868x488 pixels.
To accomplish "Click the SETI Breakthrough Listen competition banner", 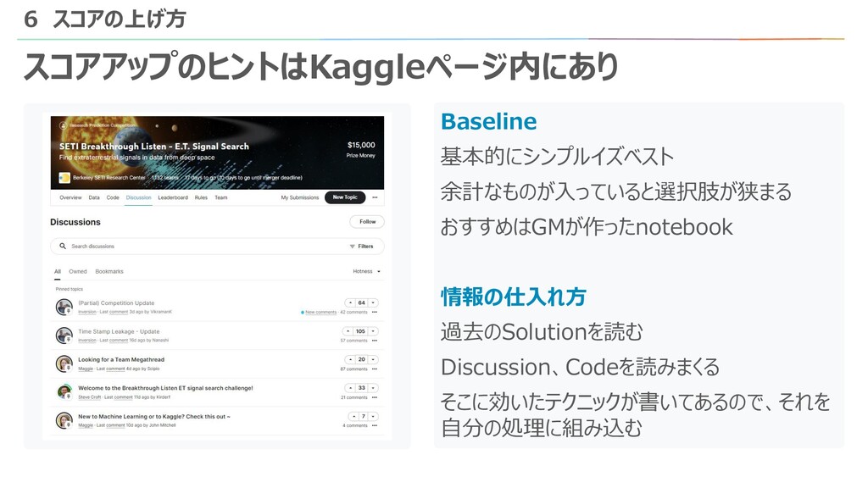I will pos(217,152).
